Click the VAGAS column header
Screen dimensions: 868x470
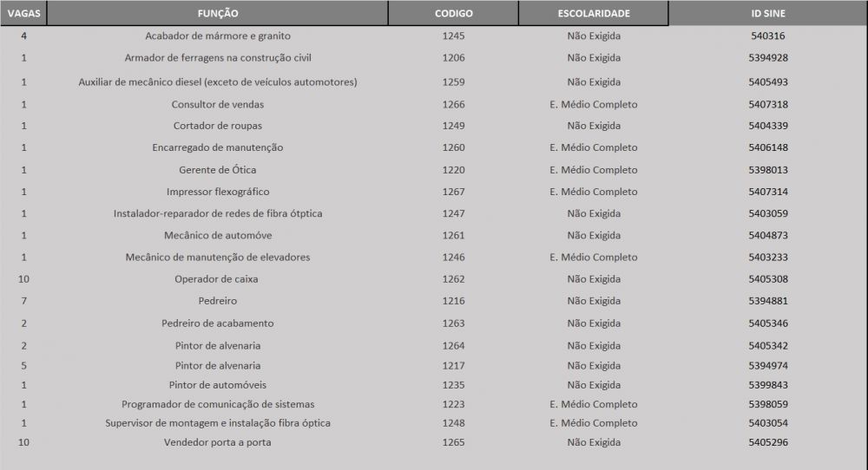[x=23, y=14]
